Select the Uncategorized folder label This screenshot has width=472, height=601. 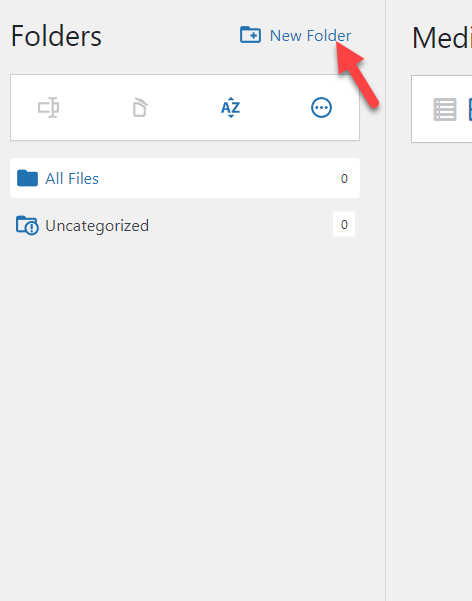(97, 226)
